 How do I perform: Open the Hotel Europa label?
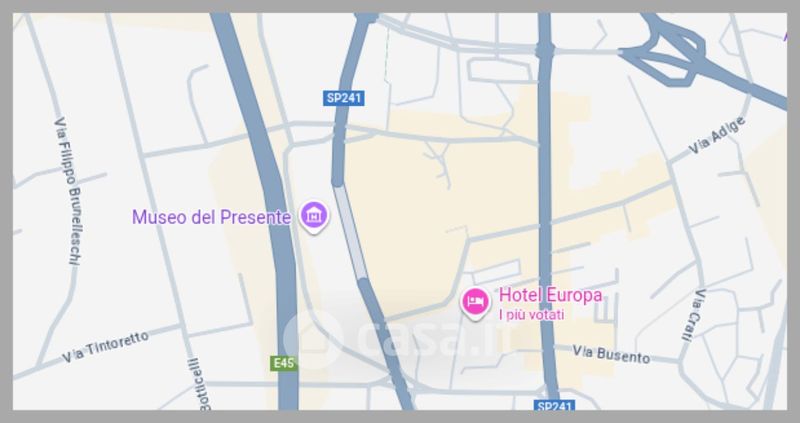click(x=550, y=294)
